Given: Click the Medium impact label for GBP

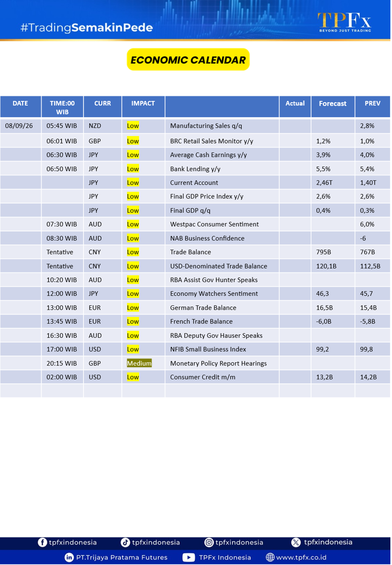Looking at the screenshot, I should 139,363.
